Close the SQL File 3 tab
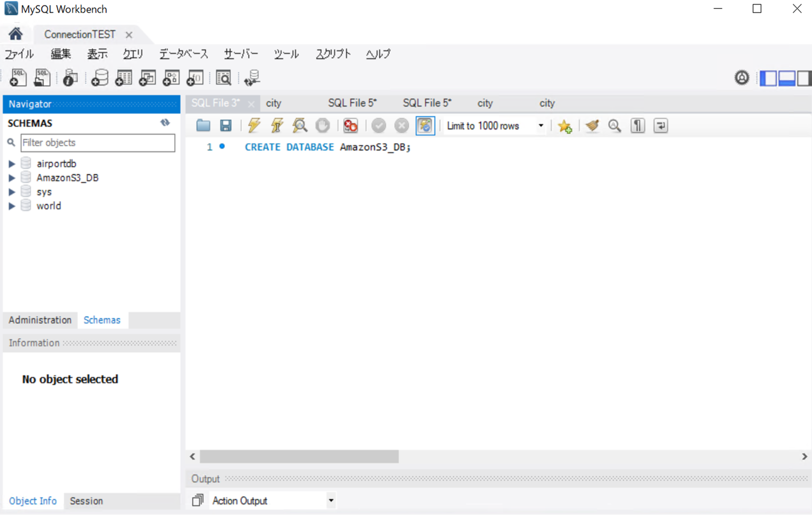 (x=251, y=104)
